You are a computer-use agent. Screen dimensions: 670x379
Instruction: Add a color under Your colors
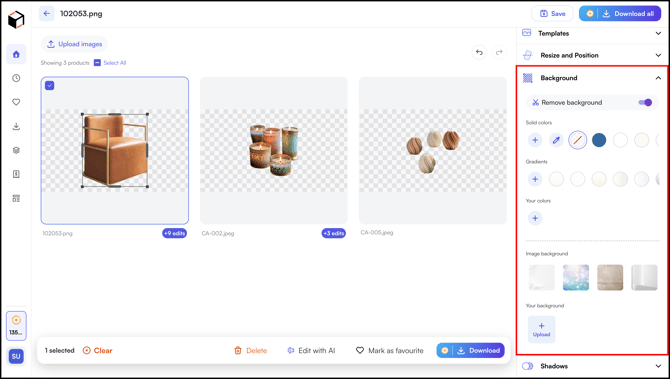click(x=535, y=218)
